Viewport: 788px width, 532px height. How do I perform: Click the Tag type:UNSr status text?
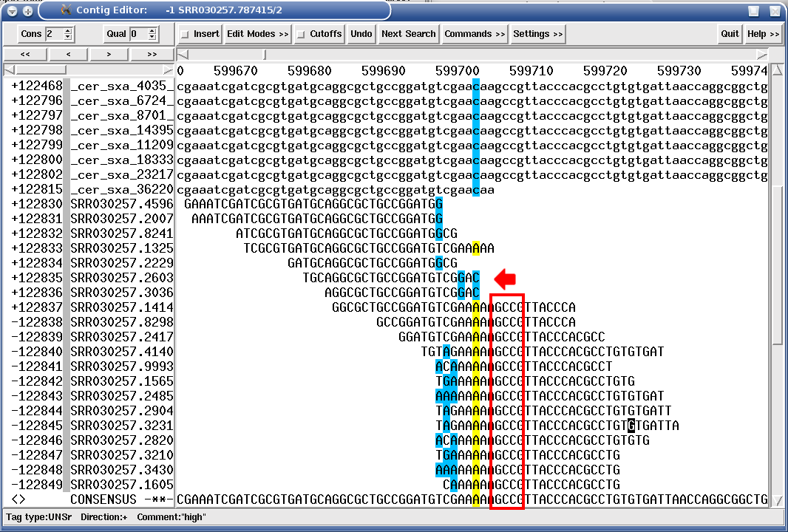click(38, 517)
